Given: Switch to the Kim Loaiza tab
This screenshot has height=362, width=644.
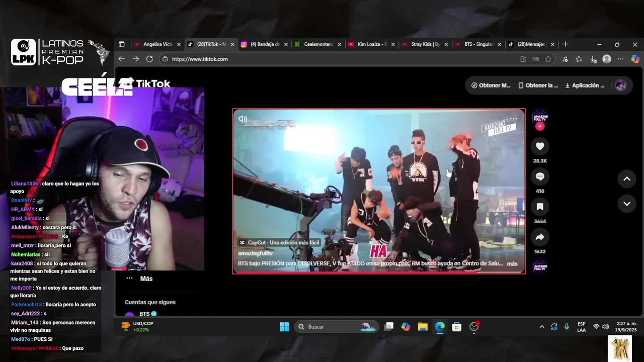Looking at the screenshot, I should (x=371, y=44).
